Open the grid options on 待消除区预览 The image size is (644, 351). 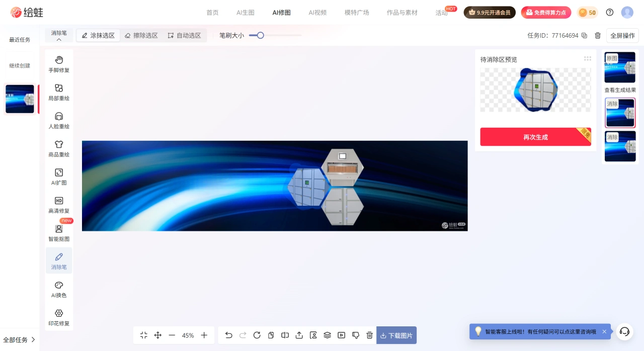588,58
